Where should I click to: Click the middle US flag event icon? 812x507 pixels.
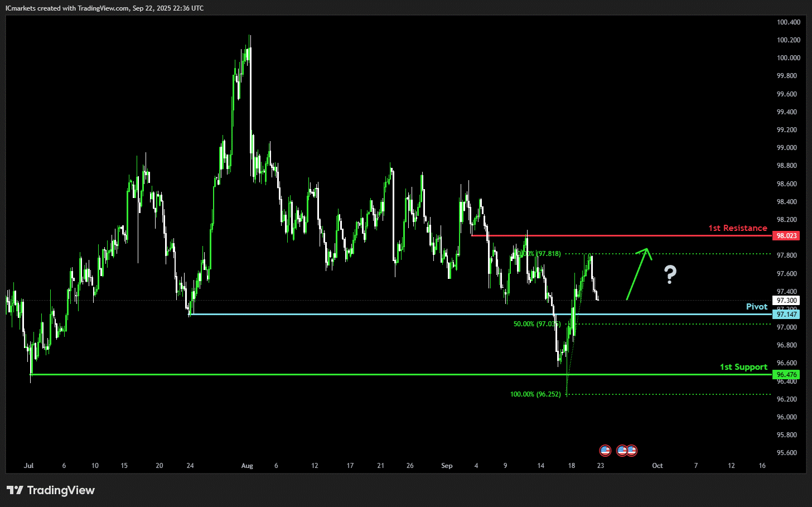(x=622, y=450)
